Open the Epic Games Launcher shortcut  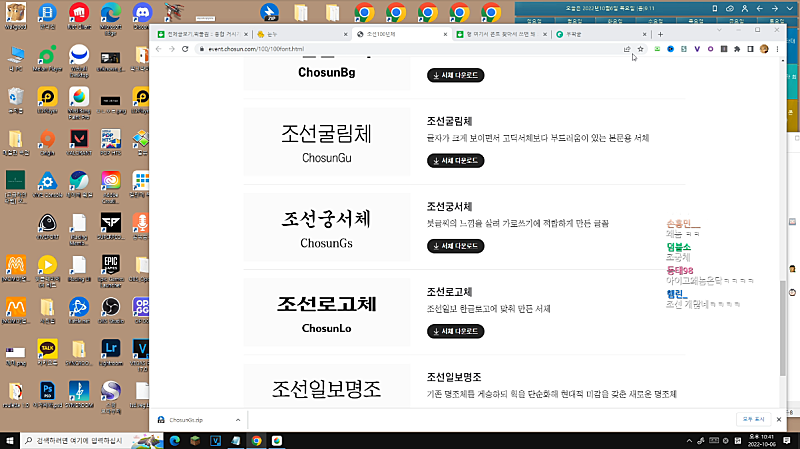coord(111,271)
